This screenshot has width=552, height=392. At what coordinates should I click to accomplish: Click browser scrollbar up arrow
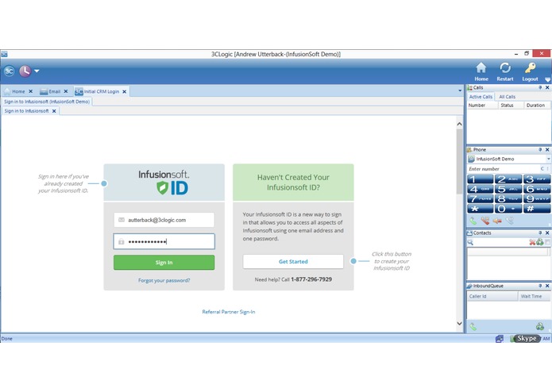click(x=459, y=124)
